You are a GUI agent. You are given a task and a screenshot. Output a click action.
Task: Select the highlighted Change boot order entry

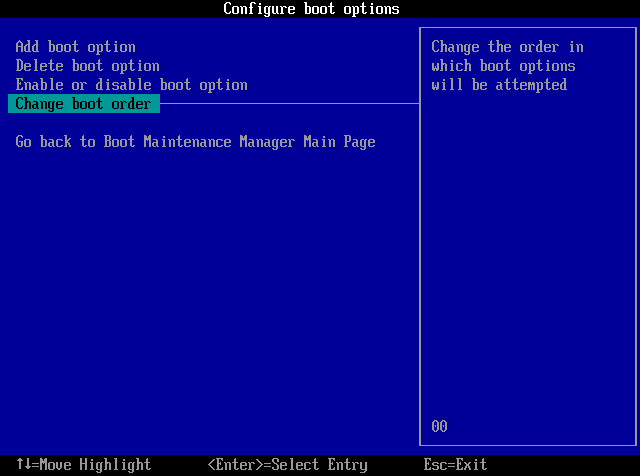pyautogui.click(x=84, y=104)
